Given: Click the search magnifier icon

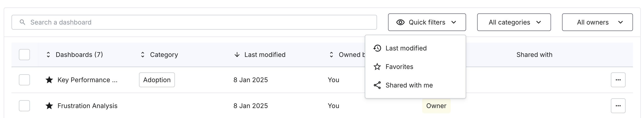Looking at the screenshot, I should [23, 22].
